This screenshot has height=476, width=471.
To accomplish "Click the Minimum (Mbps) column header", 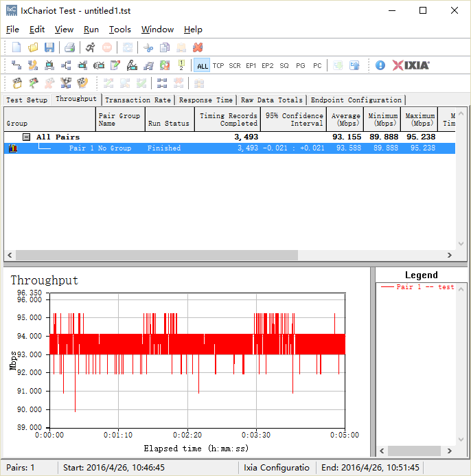I will [x=382, y=120].
